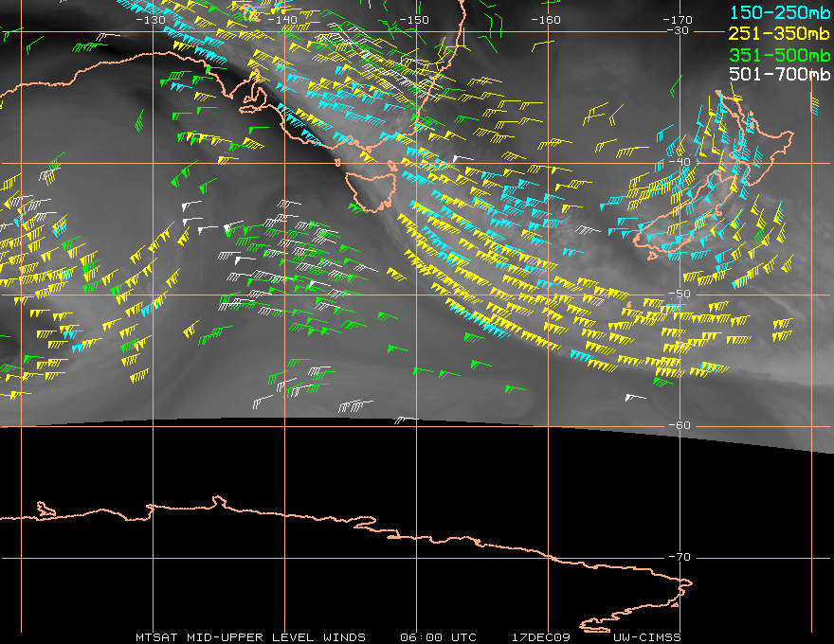The image size is (834, 644).
Task: Click the -70 latitude label
Action: pos(680,557)
